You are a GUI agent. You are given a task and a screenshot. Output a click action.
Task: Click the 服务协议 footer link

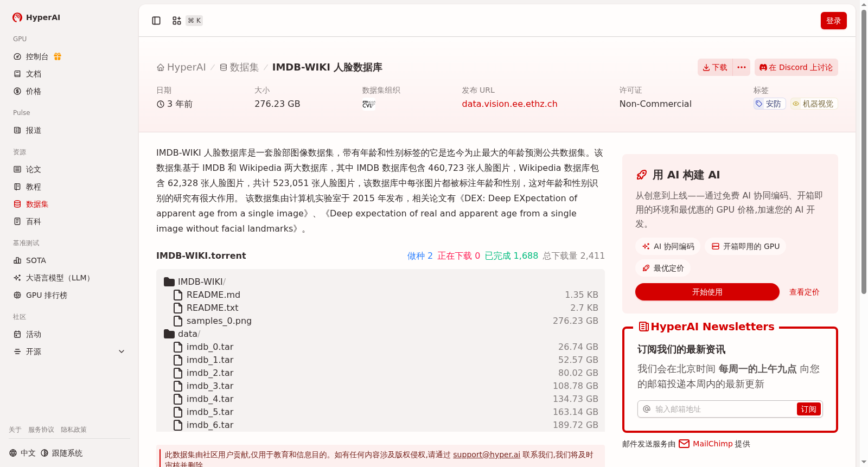tap(41, 430)
